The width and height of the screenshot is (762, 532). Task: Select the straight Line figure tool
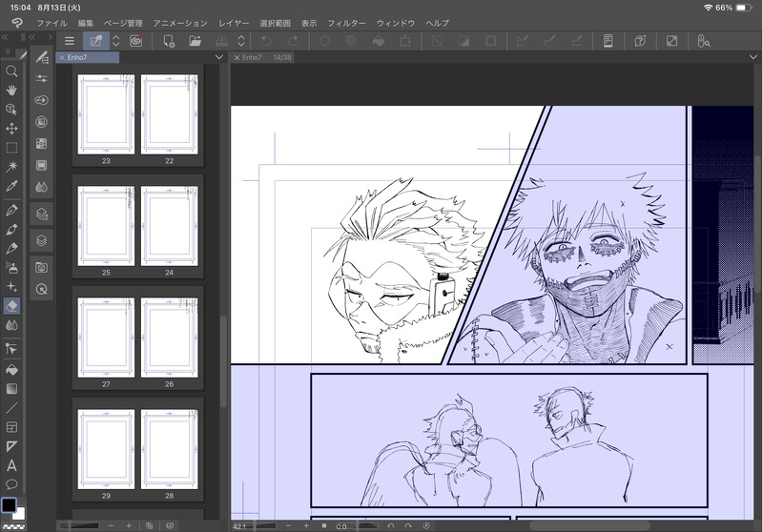tap(11, 408)
